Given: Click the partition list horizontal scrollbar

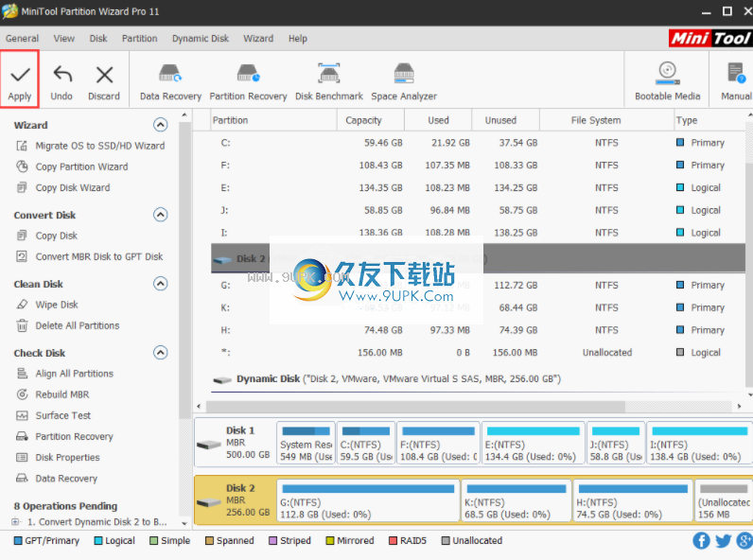Looking at the screenshot, I should pyautogui.click(x=416, y=407).
